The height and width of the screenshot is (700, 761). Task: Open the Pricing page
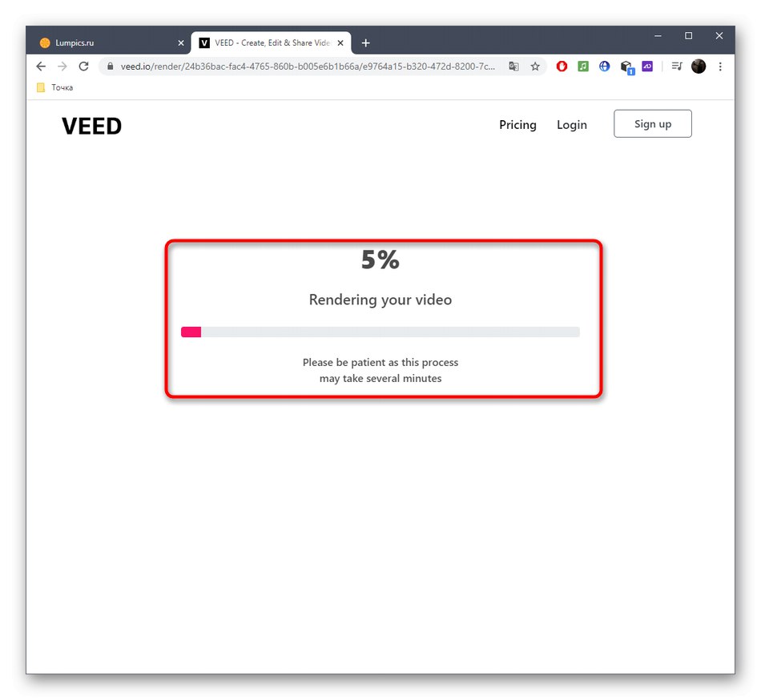point(517,125)
